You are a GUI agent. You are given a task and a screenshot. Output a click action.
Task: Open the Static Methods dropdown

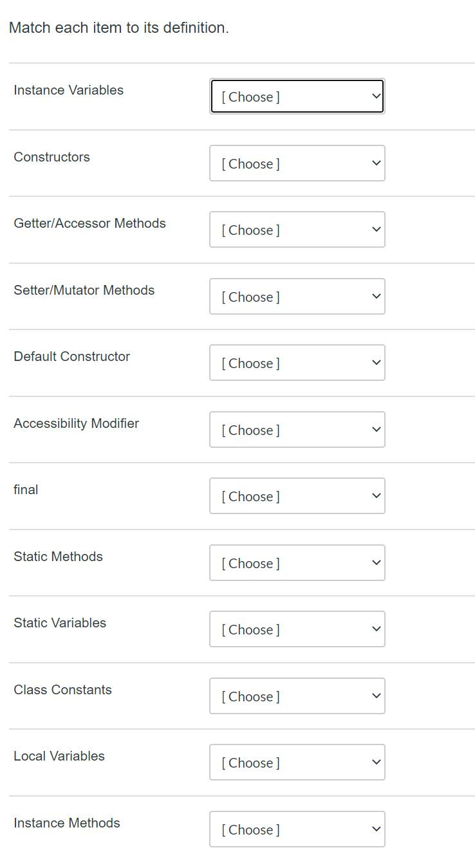pyautogui.click(x=297, y=562)
